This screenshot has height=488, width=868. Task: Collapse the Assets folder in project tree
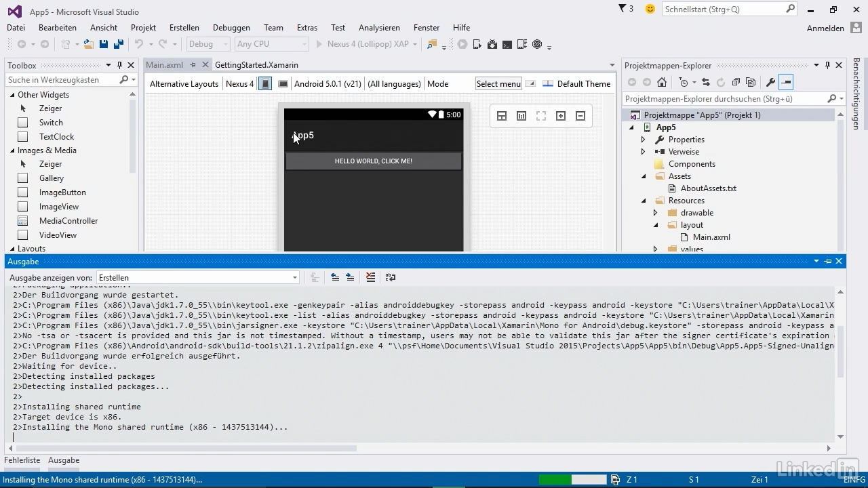tap(643, 176)
